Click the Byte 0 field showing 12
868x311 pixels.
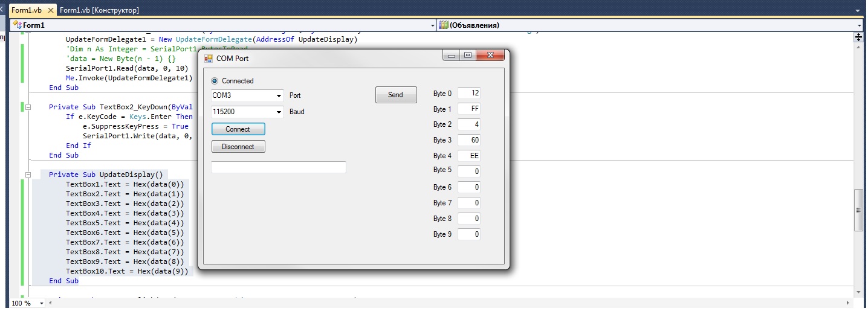click(469, 93)
